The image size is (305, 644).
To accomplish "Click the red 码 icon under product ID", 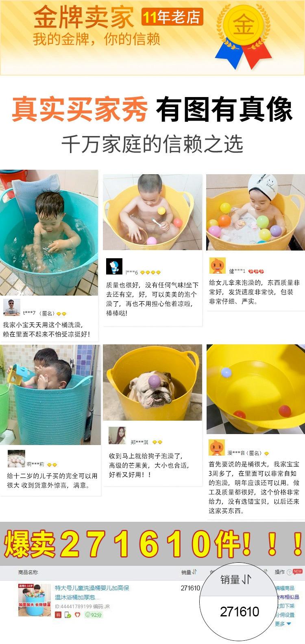I will pos(58,615).
